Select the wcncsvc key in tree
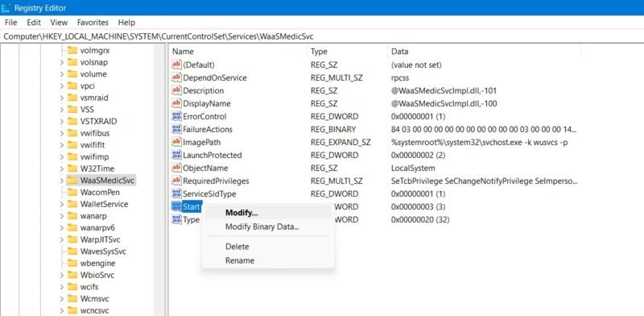This screenshot has width=644, height=316. [x=94, y=310]
